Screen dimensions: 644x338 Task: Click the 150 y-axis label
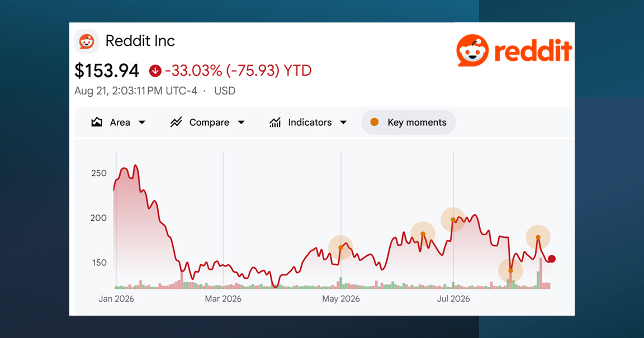click(100, 263)
